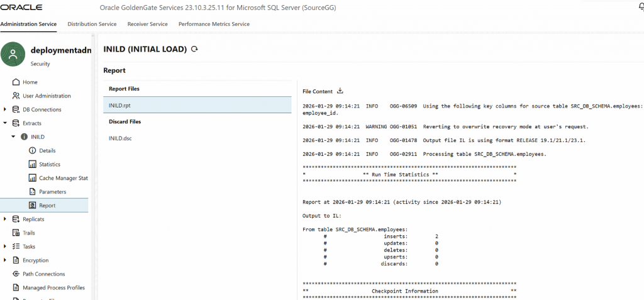The height and width of the screenshot is (300, 644).
Task: Expand the Tasks tree node
Action: (5, 247)
